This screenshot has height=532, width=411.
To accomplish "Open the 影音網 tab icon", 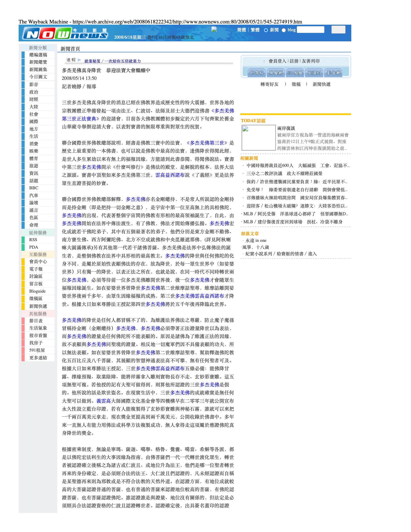I will [x=333, y=73].
